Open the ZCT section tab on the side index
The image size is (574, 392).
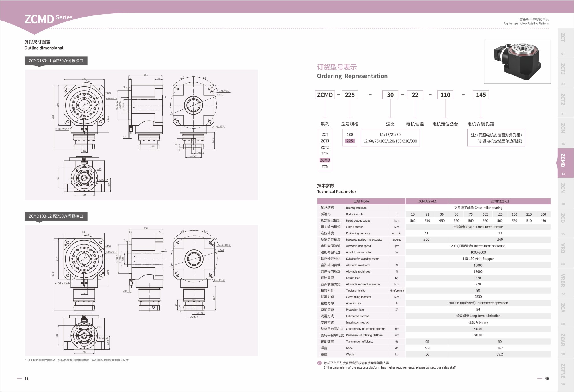(x=565, y=43)
